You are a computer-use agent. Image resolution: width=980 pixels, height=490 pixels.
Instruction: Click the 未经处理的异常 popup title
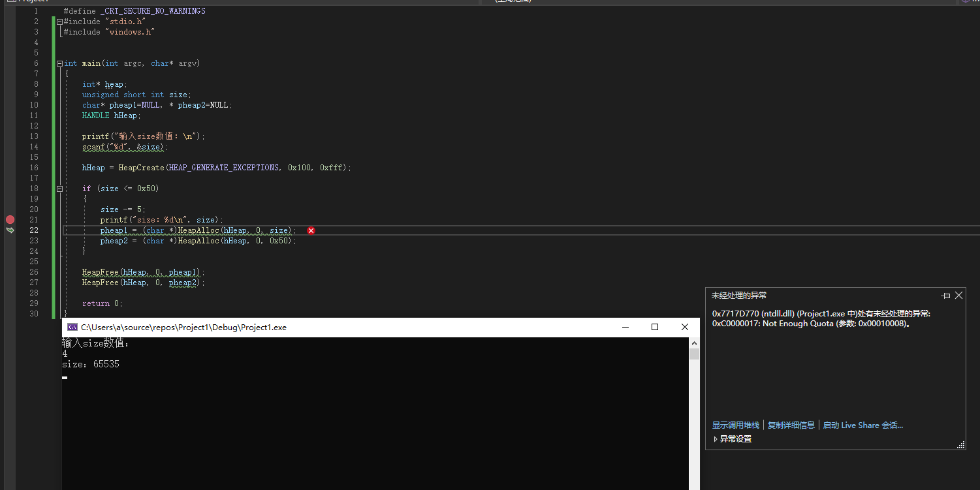pyautogui.click(x=739, y=296)
